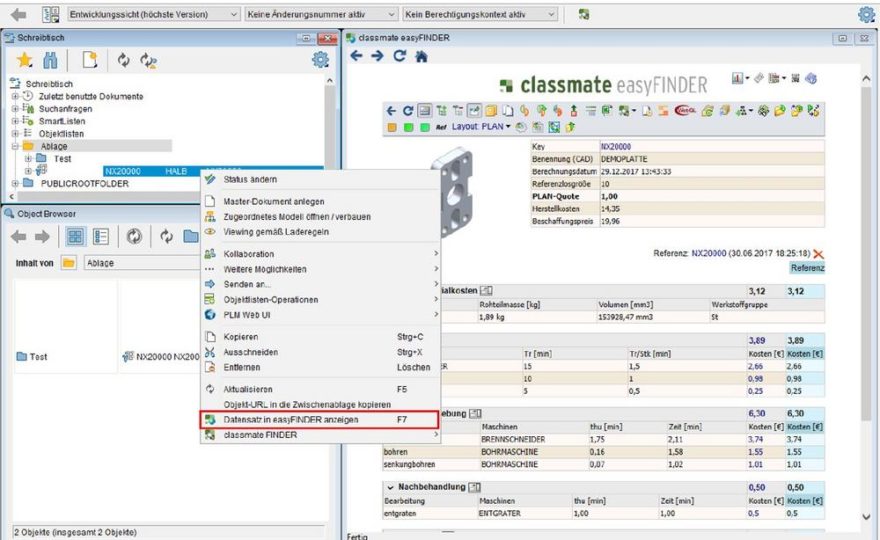This screenshot has width=880, height=540.
Task: Click the red X next to Referenz
Action: (818, 254)
